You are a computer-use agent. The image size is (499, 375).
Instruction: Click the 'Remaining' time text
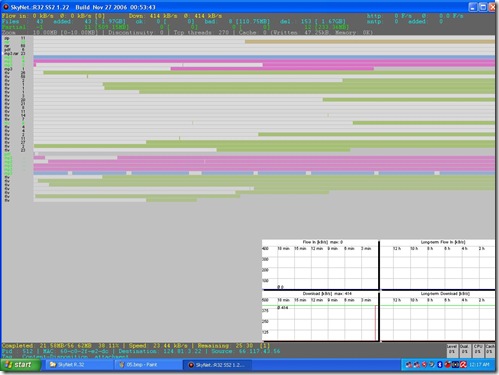click(x=225, y=346)
